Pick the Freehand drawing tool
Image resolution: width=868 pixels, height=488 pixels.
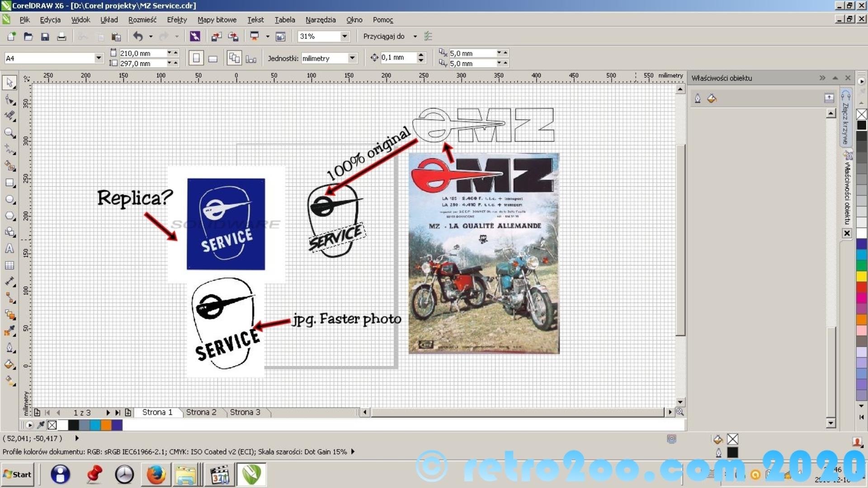click(9, 149)
